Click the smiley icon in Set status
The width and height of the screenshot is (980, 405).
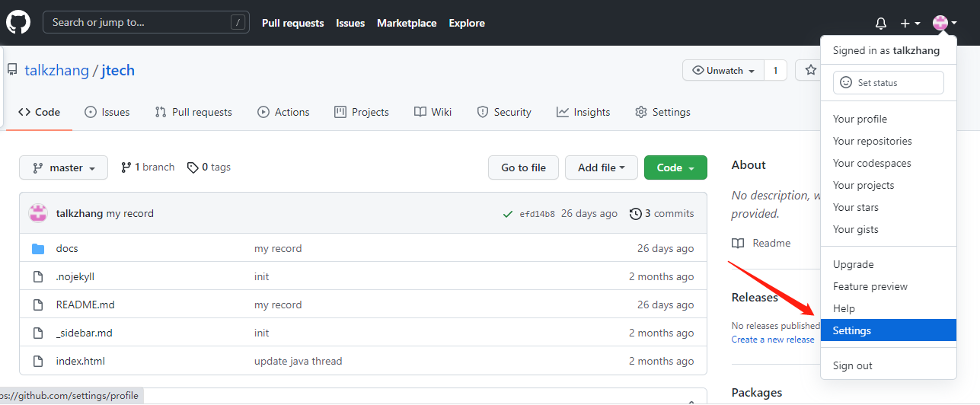(x=846, y=82)
